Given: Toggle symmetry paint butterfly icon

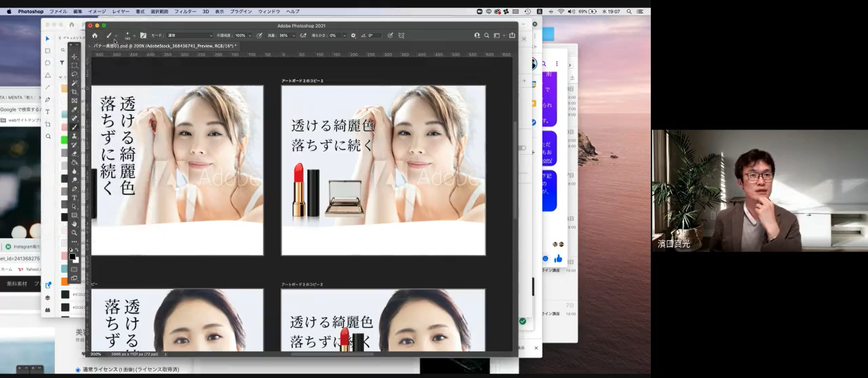Looking at the screenshot, I should [x=401, y=35].
